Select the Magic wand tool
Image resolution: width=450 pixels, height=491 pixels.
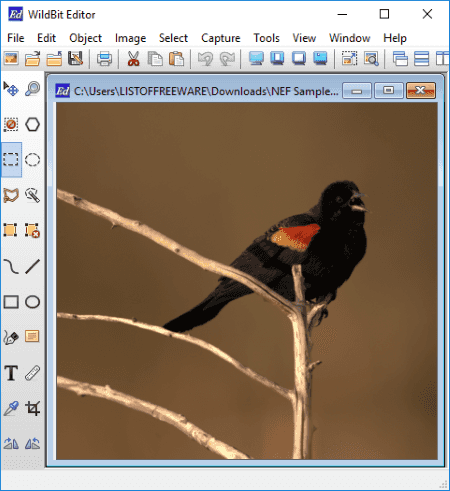(x=33, y=195)
